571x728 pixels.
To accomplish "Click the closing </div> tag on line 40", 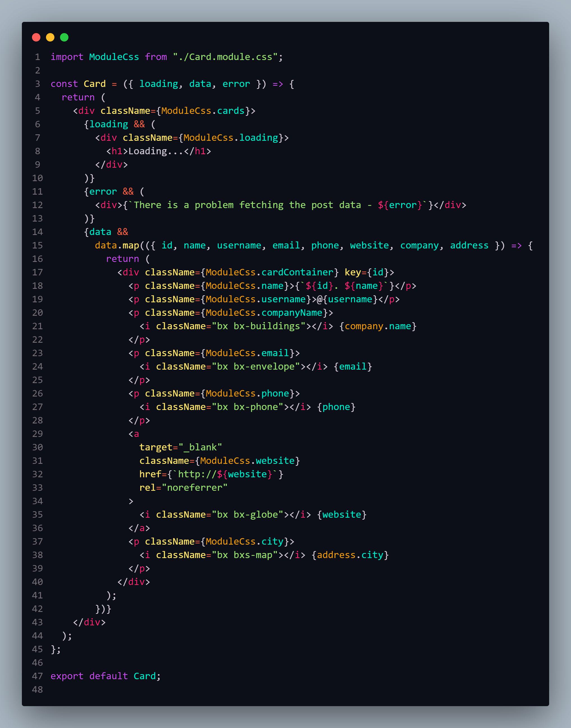I will (x=134, y=582).
